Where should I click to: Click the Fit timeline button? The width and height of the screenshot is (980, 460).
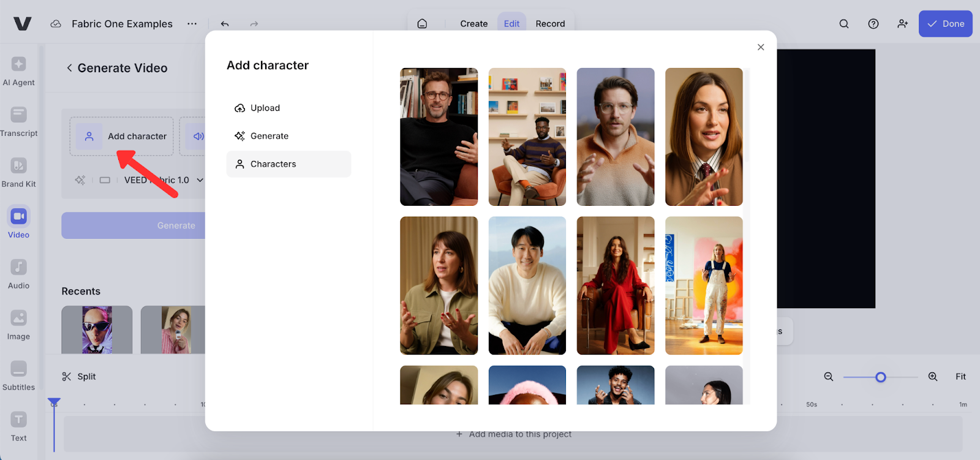pyautogui.click(x=960, y=377)
